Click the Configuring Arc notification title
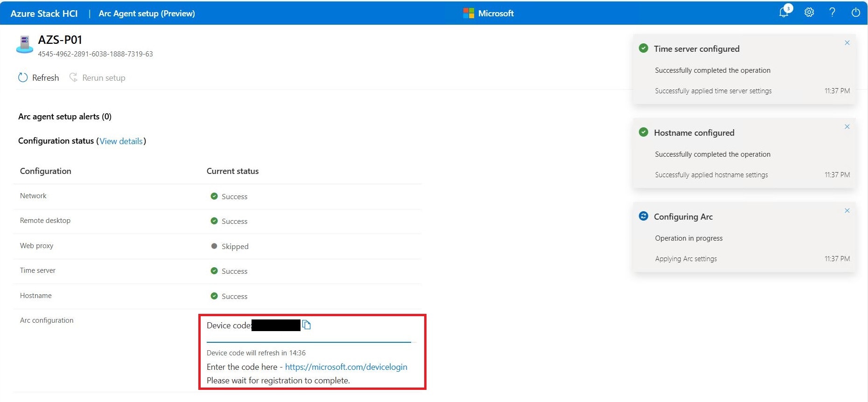The image size is (868, 402). [x=683, y=217]
